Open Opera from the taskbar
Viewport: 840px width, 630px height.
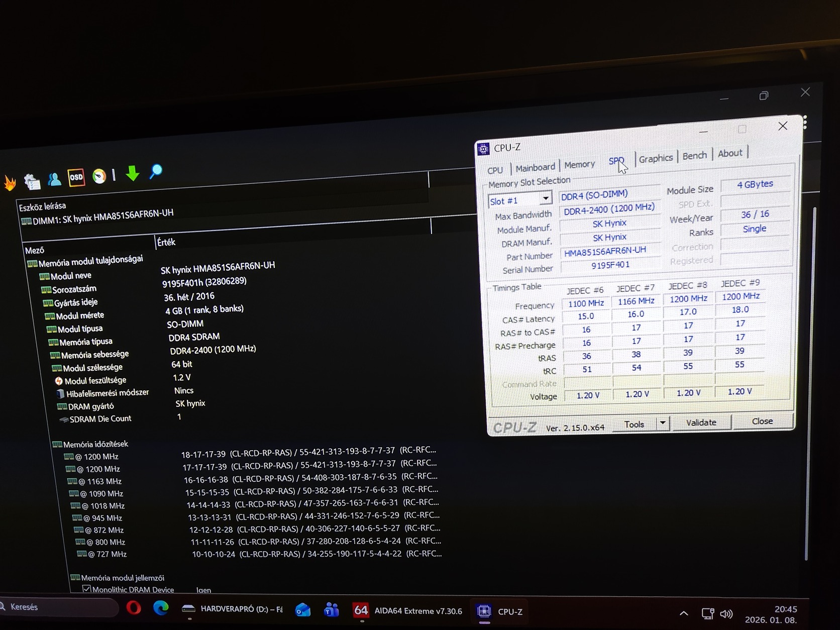click(x=134, y=608)
